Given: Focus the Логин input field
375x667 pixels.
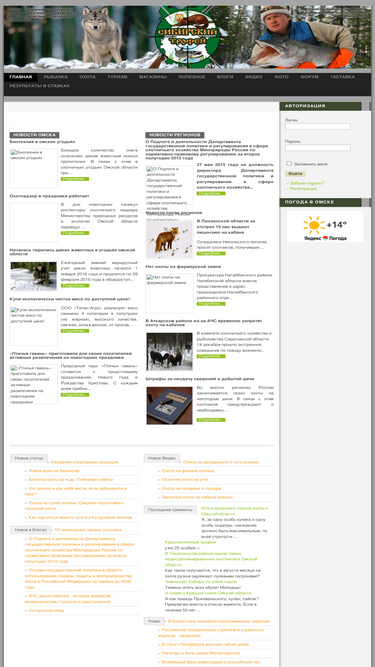Looking at the screenshot, I should [x=318, y=126].
